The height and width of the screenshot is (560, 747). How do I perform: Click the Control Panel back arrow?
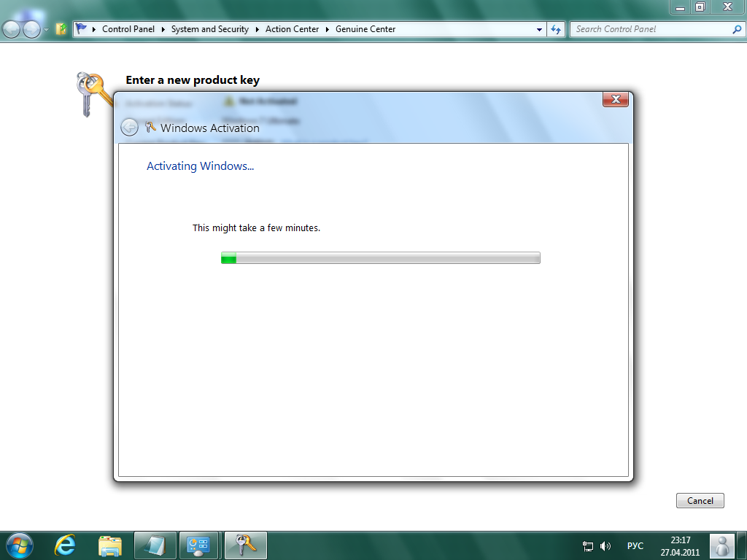12,29
